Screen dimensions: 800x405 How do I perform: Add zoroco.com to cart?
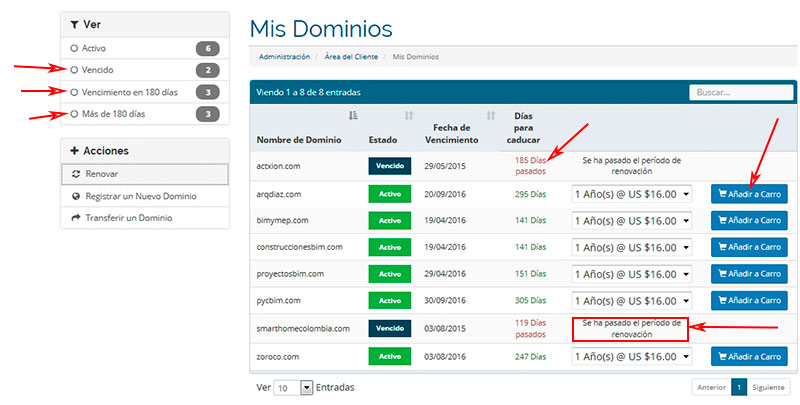coord(749,357)
